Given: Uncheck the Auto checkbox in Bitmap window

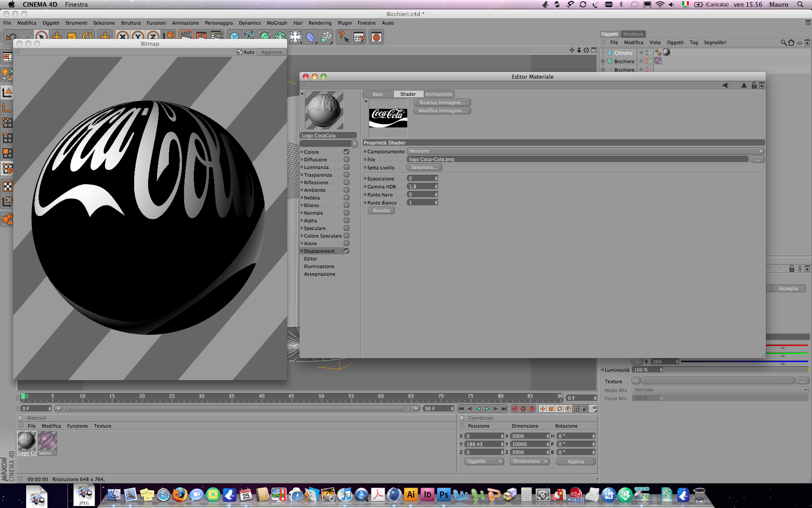Looking at the screenshot, I should tap(240, 52).
